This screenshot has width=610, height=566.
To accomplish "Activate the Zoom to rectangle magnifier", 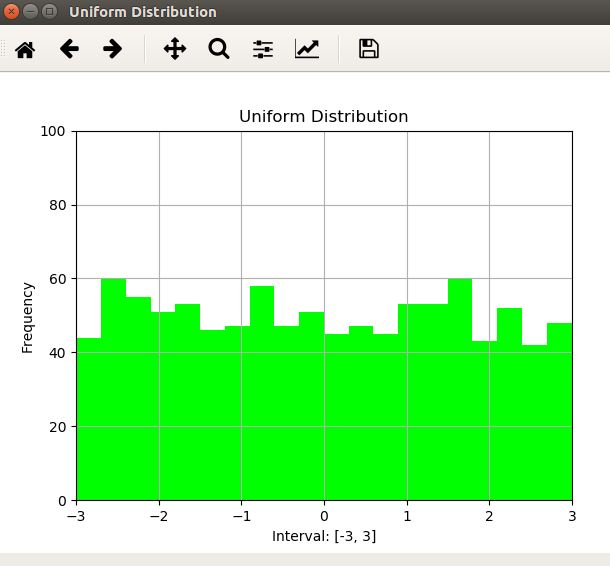I will (x=219, y=49).
